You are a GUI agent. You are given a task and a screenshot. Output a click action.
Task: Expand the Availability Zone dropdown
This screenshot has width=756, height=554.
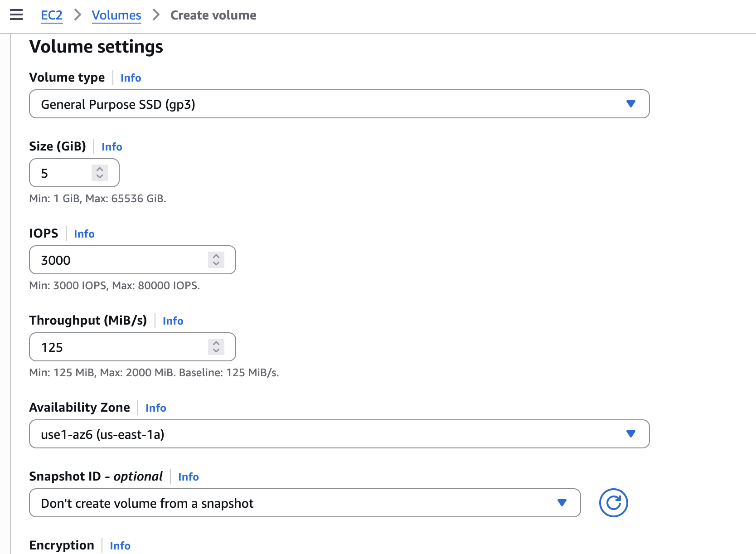click(x=339, y=434)
